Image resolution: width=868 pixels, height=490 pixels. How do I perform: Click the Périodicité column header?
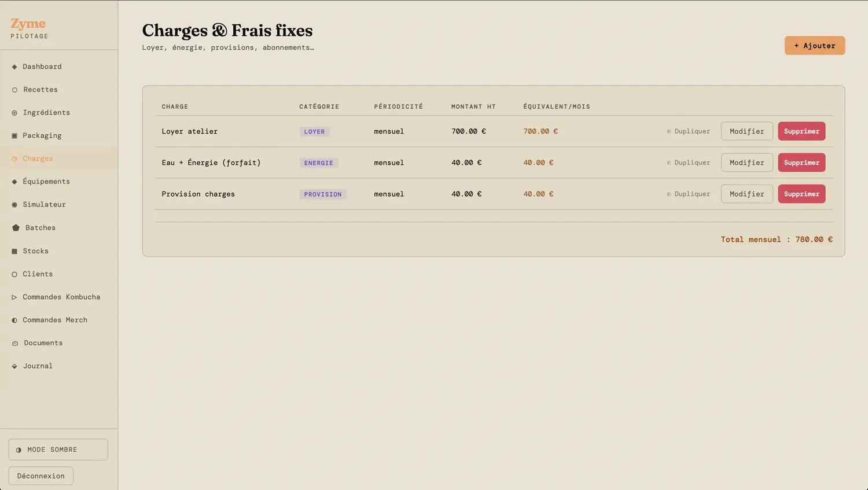click(x=398, y=106)
